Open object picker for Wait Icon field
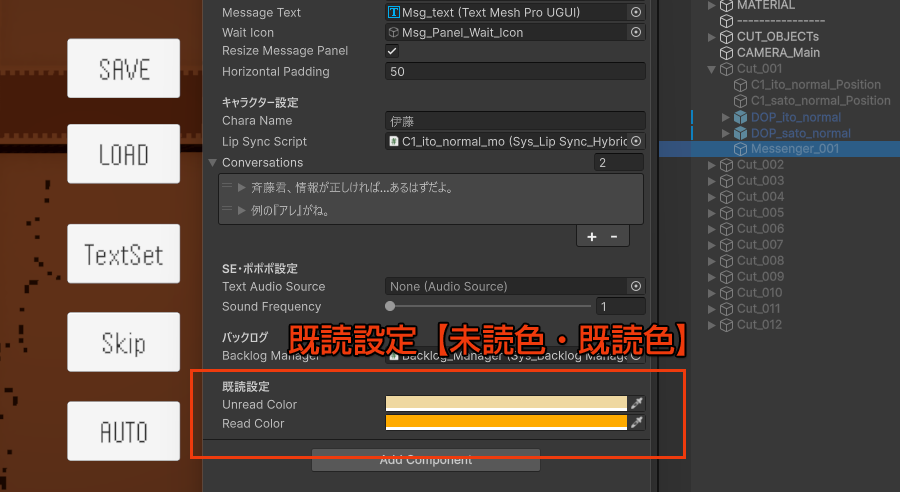Screen dimensions: 900x492 636,33
